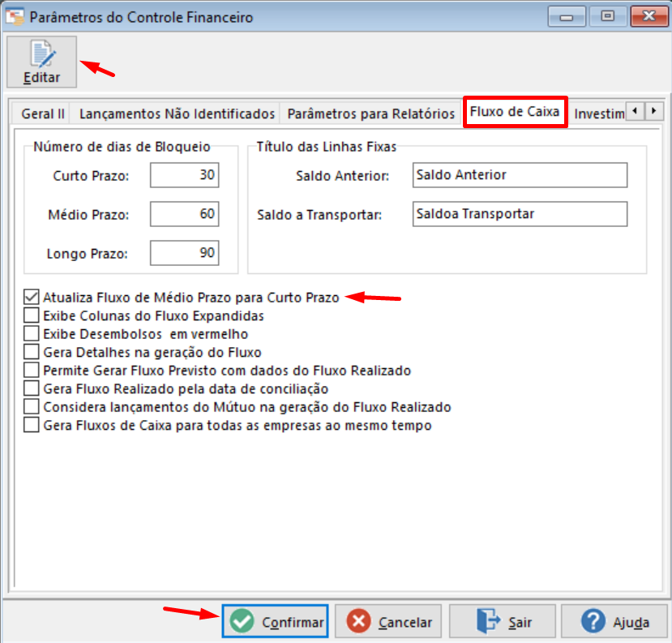
Task: Enable Gera Fluxos de Caixa para todas empresas
Action: (32, 425)
